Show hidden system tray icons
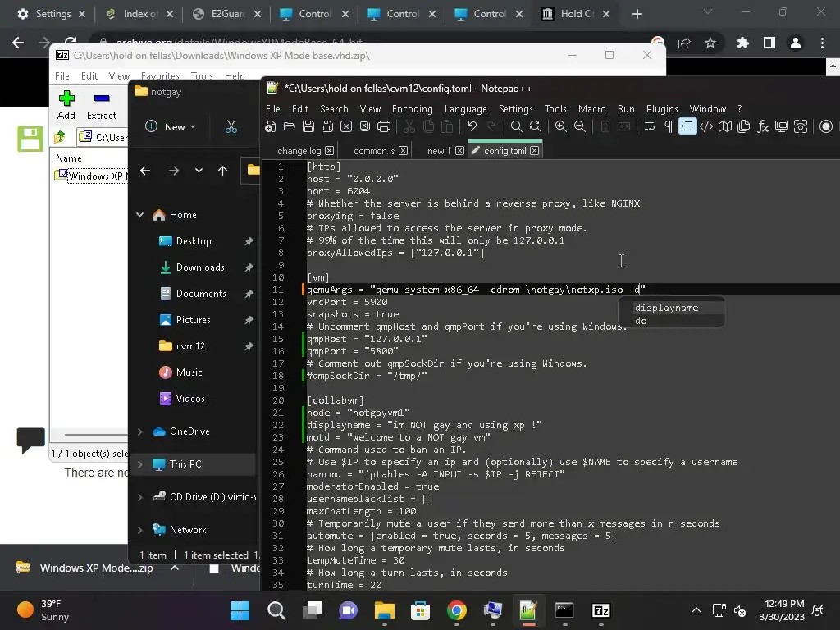The image size is (840, 630). point(696,610)
